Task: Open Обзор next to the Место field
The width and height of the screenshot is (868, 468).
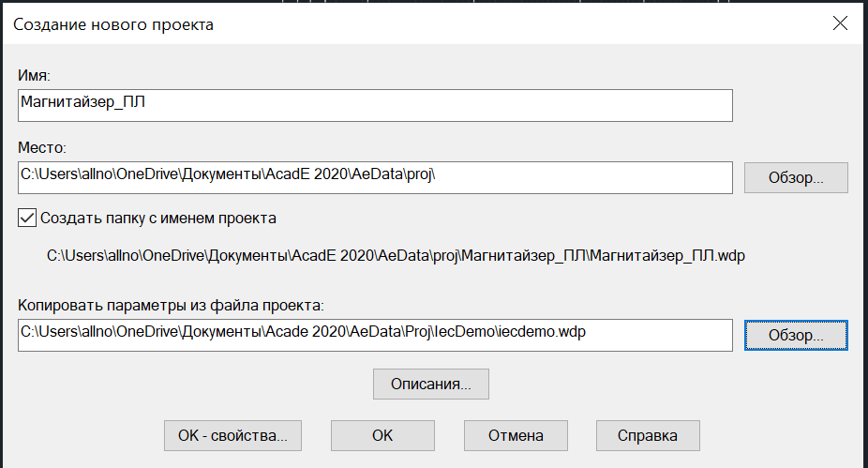Action: (x=796, y=178)
